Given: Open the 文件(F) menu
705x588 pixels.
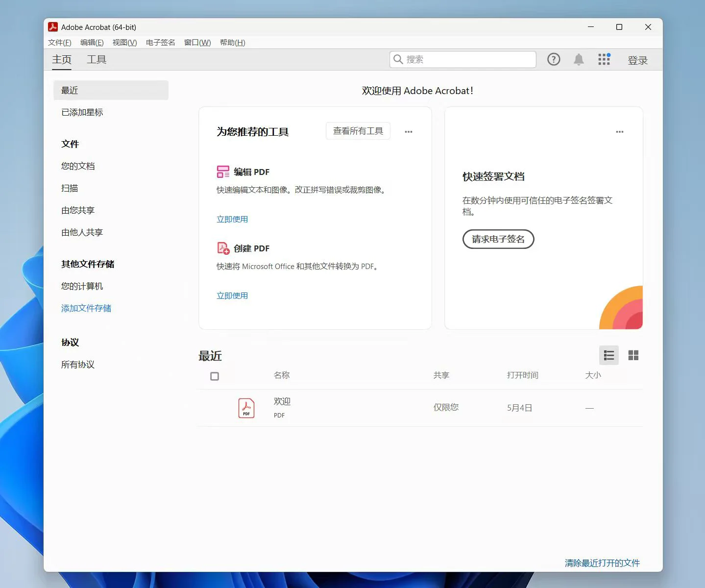Looking at the screenshot, I should (x=60, y=43).
